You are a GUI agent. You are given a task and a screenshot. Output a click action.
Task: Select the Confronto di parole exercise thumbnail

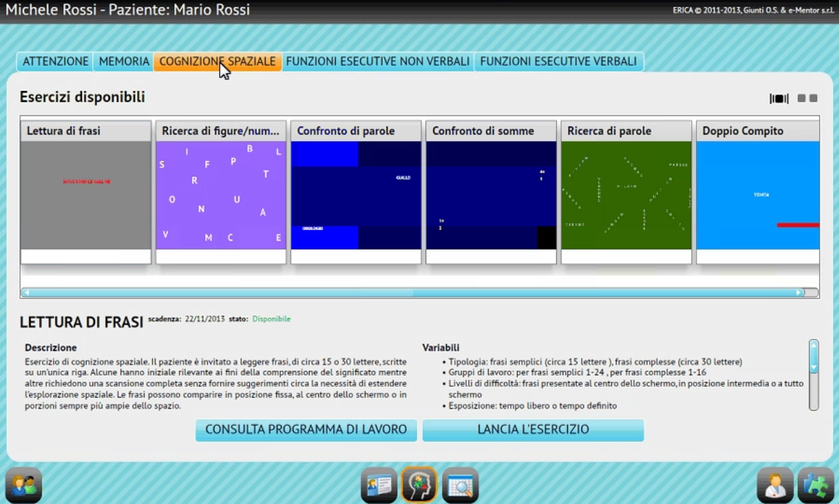click(x=356, y=194)
